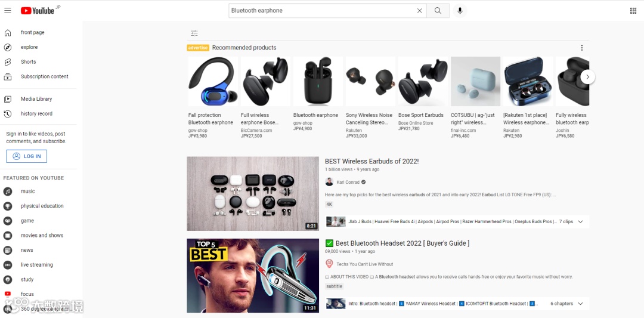Open Bose Sport Earbuds product
The image size is (644, 318).
point(423,94)
